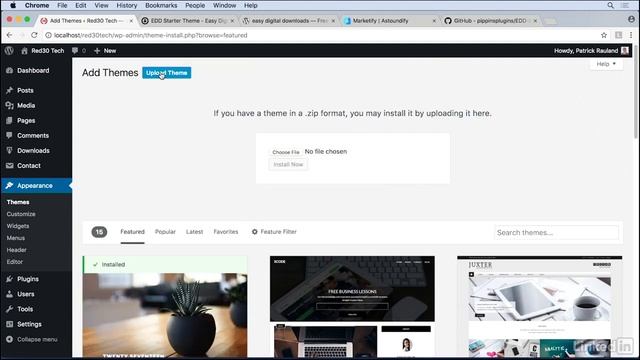Open macOS Spotlight search icon
Screen dimensions: 640x360
(610, 5)
